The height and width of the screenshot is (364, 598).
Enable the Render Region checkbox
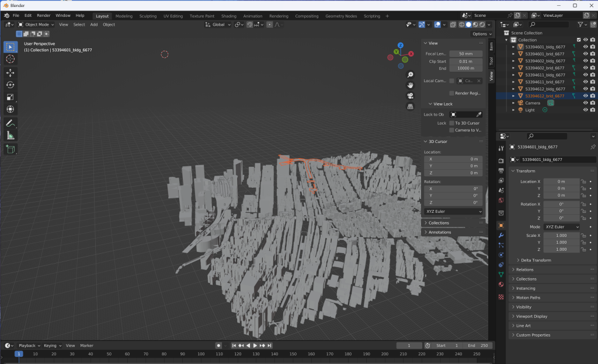pos(452,93)
